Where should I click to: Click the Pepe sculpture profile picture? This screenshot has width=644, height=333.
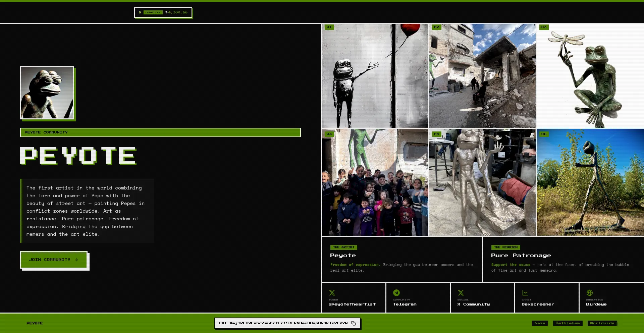[x=47, y=93]
